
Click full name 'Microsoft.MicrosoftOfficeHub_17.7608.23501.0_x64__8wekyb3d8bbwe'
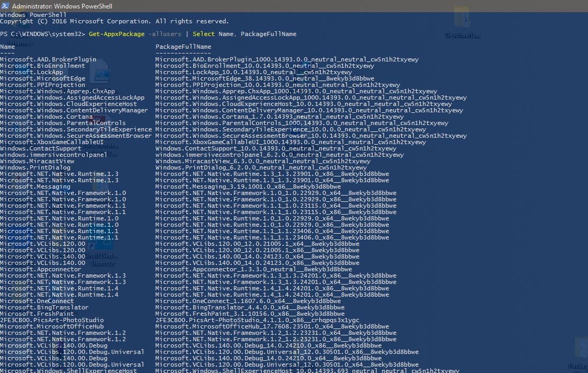272,326
